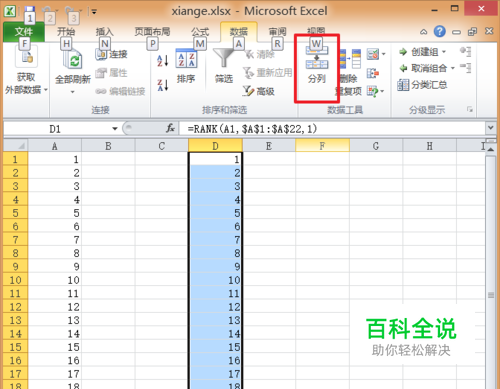
Task: Click the blue Help question mark icon
Action: pos(440,32)
